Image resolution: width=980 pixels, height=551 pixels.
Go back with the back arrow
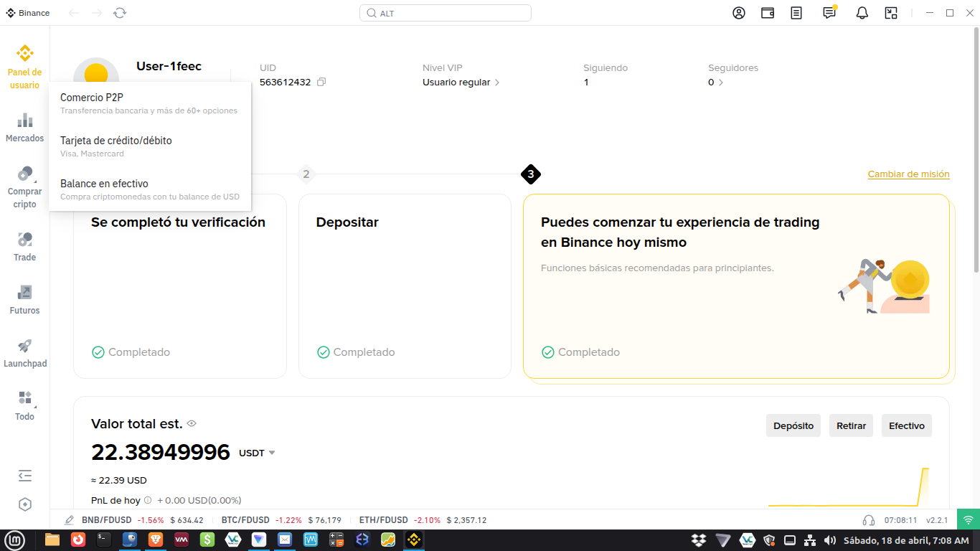(74, 13)
